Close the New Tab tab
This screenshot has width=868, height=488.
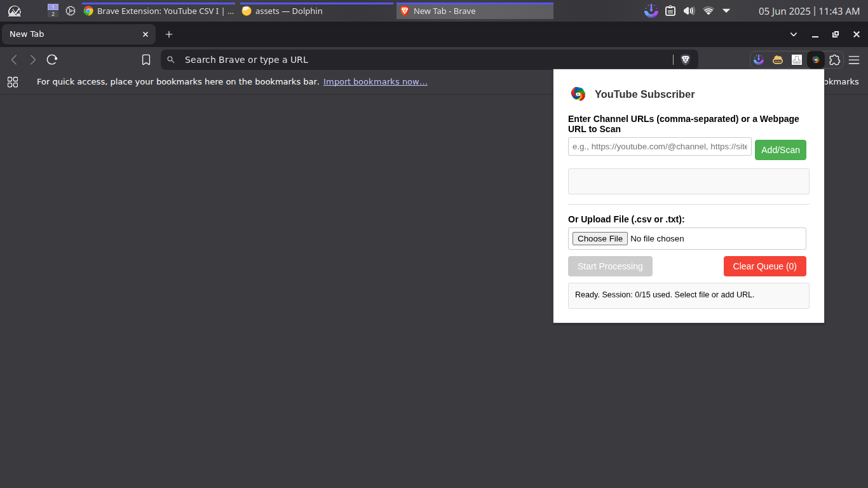[146, 34]
